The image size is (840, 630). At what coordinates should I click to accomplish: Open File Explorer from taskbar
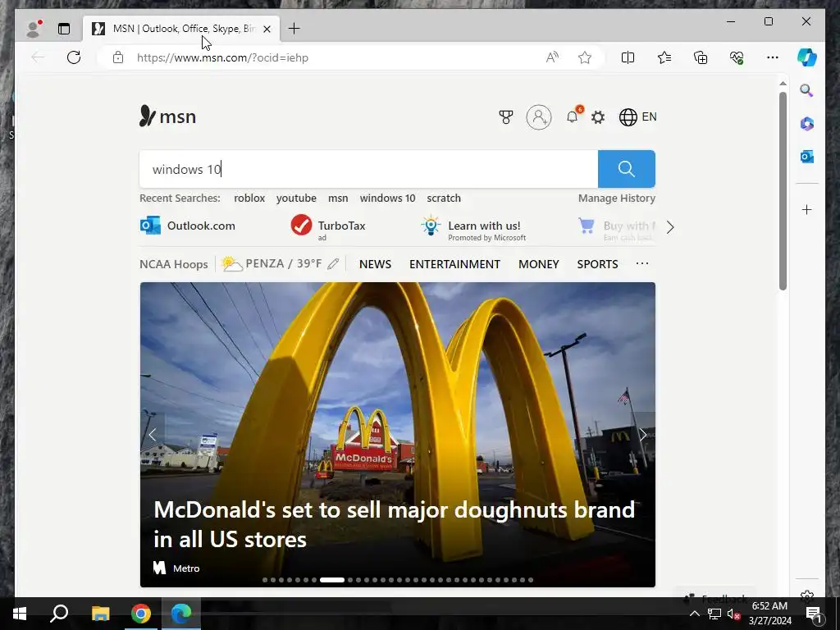pyautogui.click(x=100, y=614)
